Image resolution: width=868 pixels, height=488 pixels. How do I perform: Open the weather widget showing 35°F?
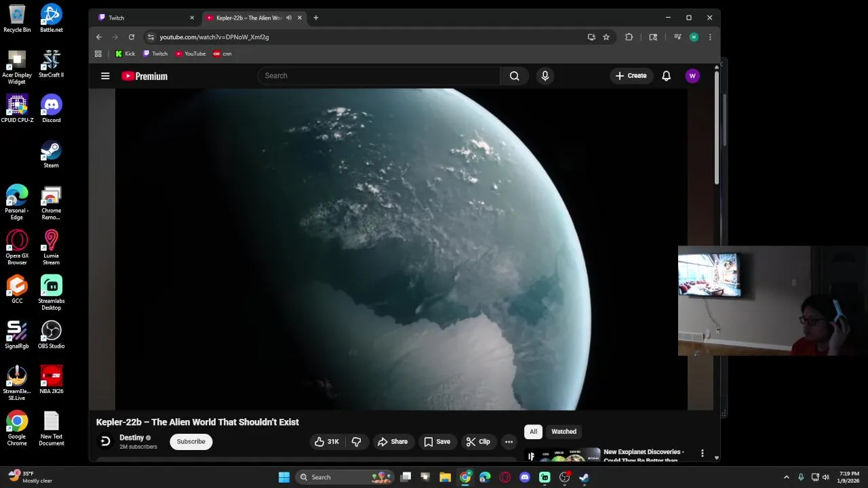(x=30, y=477)
